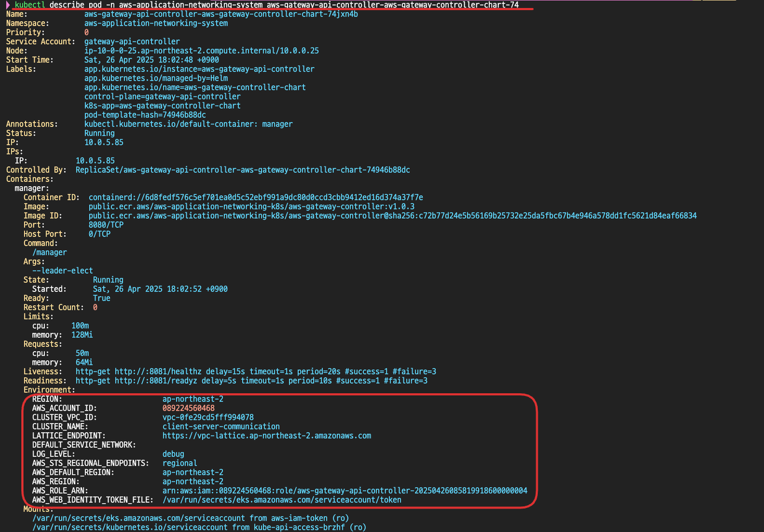The image size is (764, 532).
Task: Click the aws-iam-token mount line
Action: click(x=190, y=518)
